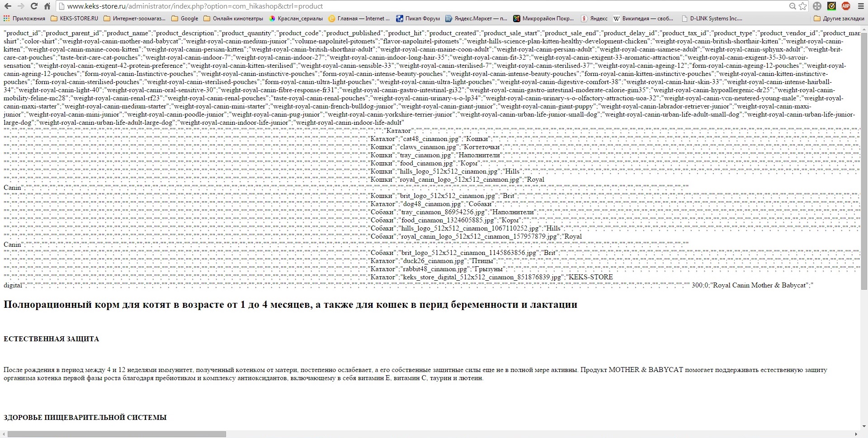The width and height of the screenshot is (868, 438).
Task: Open the Онлайн кинотеатры bookmark folder
Action: point(233,19)
